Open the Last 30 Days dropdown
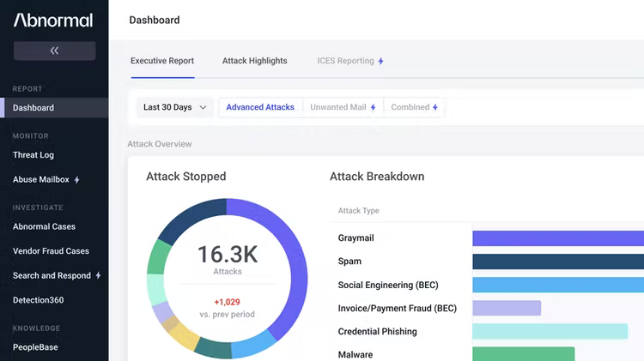The height and width of the screenshot is (361, 644). click(174, 107)
